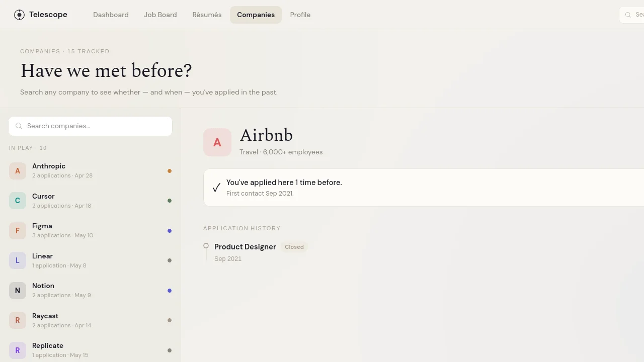Click "COMPANIES · 15 TRACKED" label
The width and height of the screenshot is (644, 362).
pos(65,51)
